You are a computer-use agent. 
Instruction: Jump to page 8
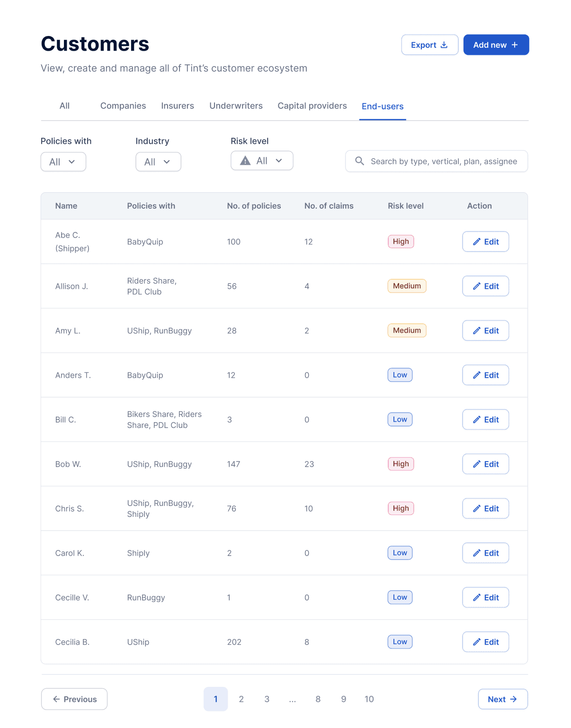[318, 699]
